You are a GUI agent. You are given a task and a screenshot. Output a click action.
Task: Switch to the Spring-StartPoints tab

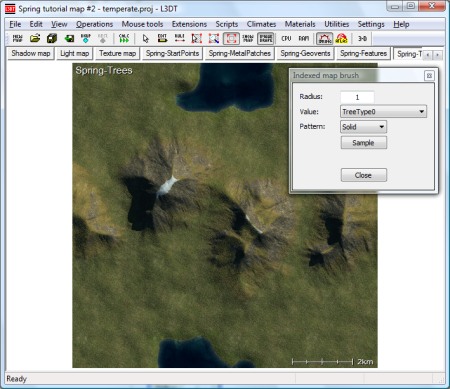point(172,53)
